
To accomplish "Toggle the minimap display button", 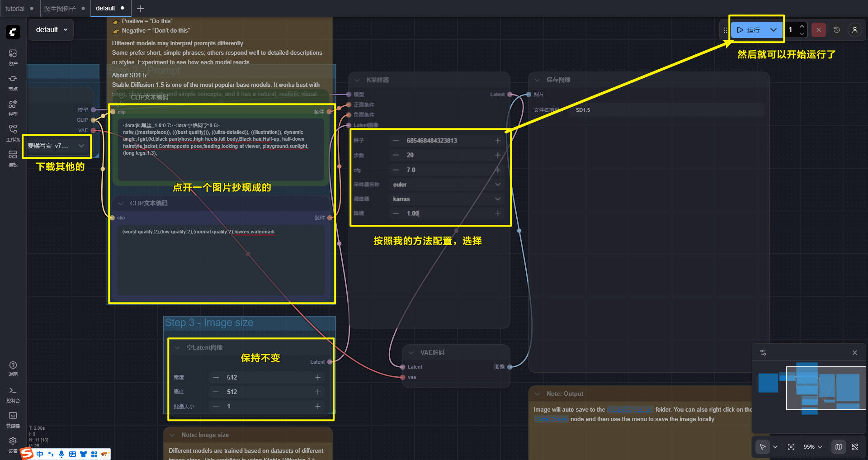I will (x=839, y=447).
